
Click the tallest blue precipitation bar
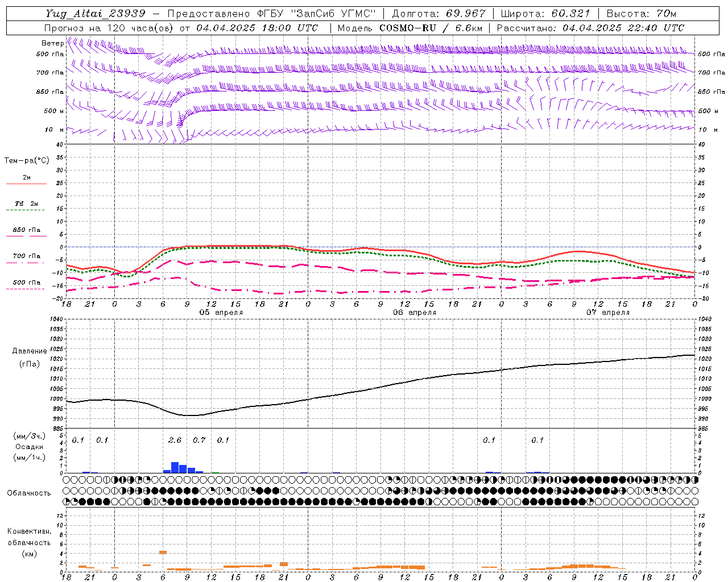pyautogui.click(x=175, y=467)
